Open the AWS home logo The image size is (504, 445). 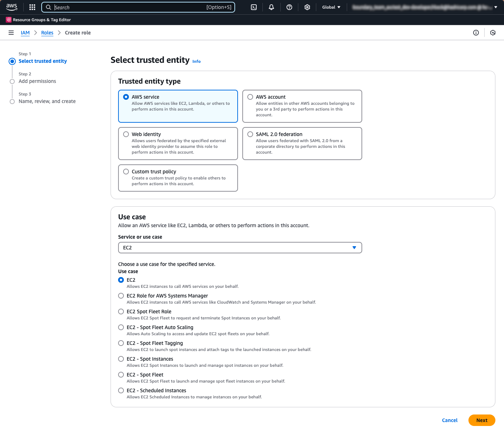pos(11,7)
